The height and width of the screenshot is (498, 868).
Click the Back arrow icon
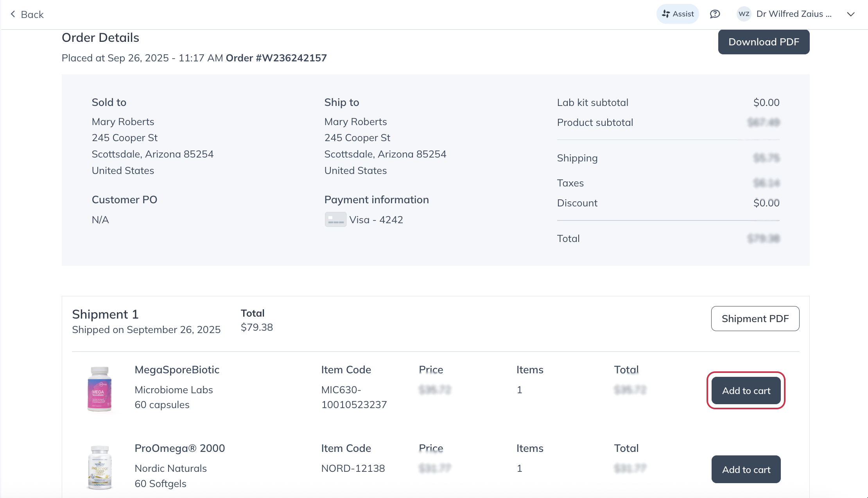pos(13,14)
